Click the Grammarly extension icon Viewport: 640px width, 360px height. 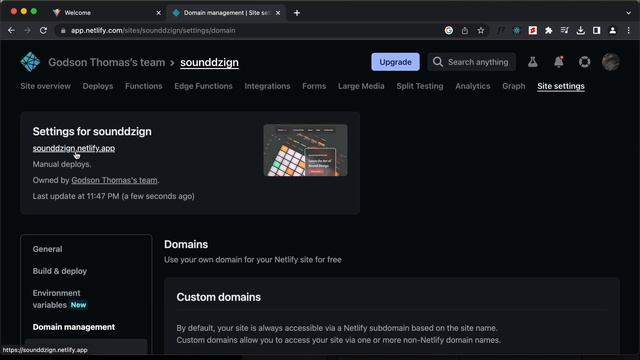coord(449,30)
